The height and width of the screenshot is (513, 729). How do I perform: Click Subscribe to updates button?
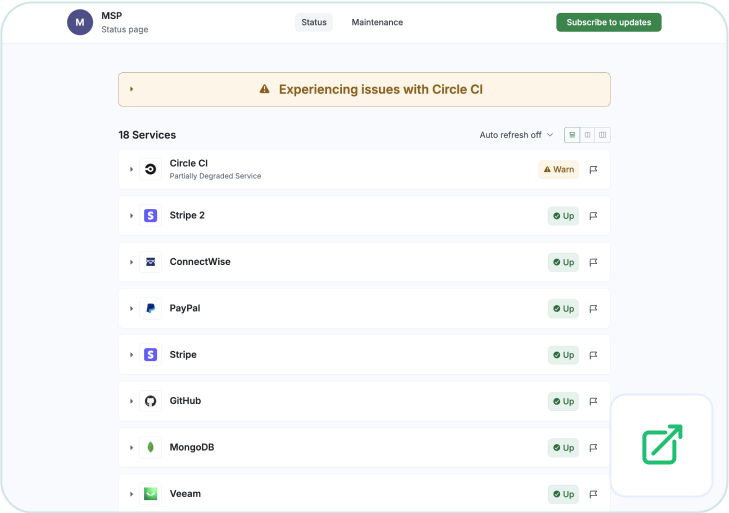click(609, 22)
